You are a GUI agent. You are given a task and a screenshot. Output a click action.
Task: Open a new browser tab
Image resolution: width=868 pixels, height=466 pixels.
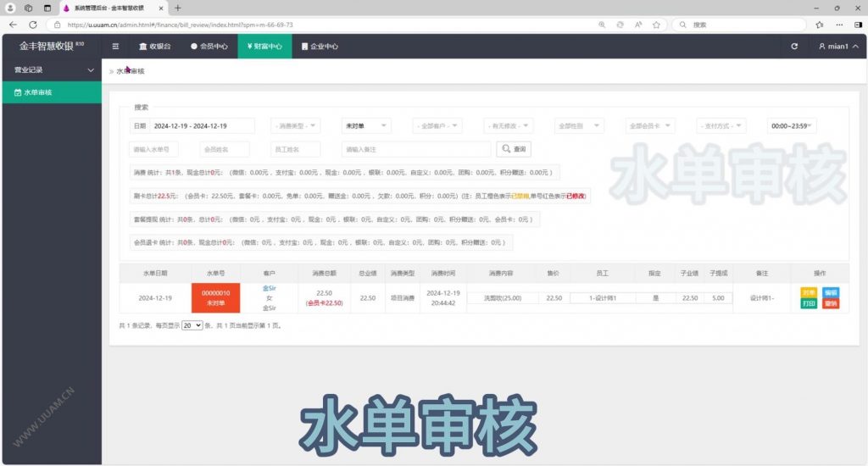coord(178,8)
